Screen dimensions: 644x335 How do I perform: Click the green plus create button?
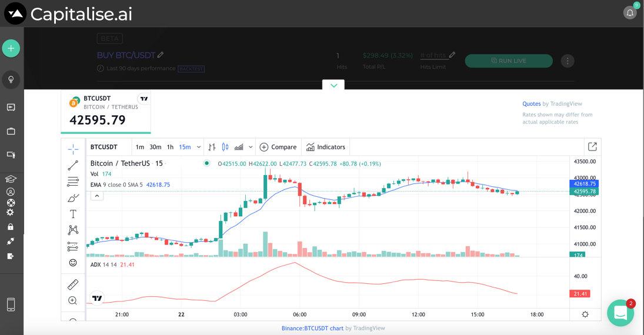click(11, 48)
